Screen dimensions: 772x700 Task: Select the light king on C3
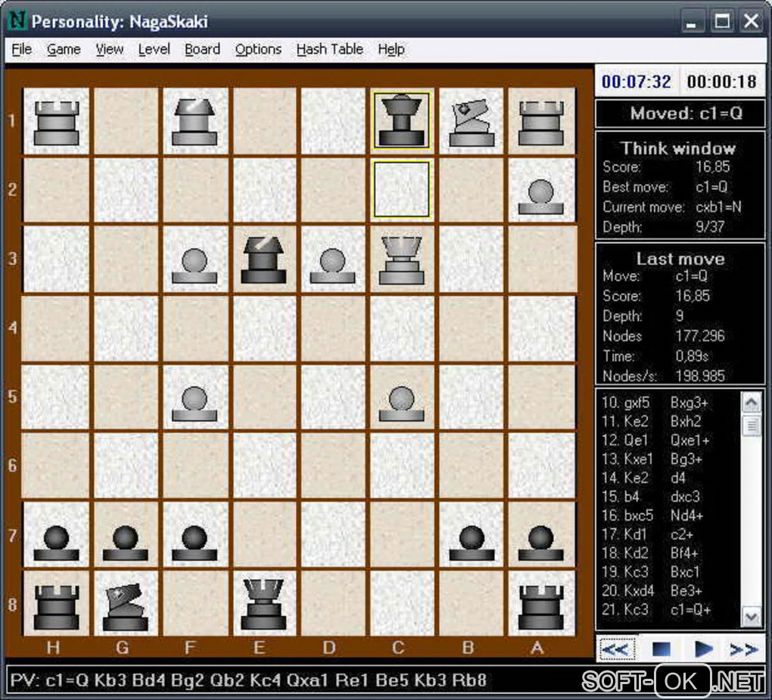coord(401,260)
